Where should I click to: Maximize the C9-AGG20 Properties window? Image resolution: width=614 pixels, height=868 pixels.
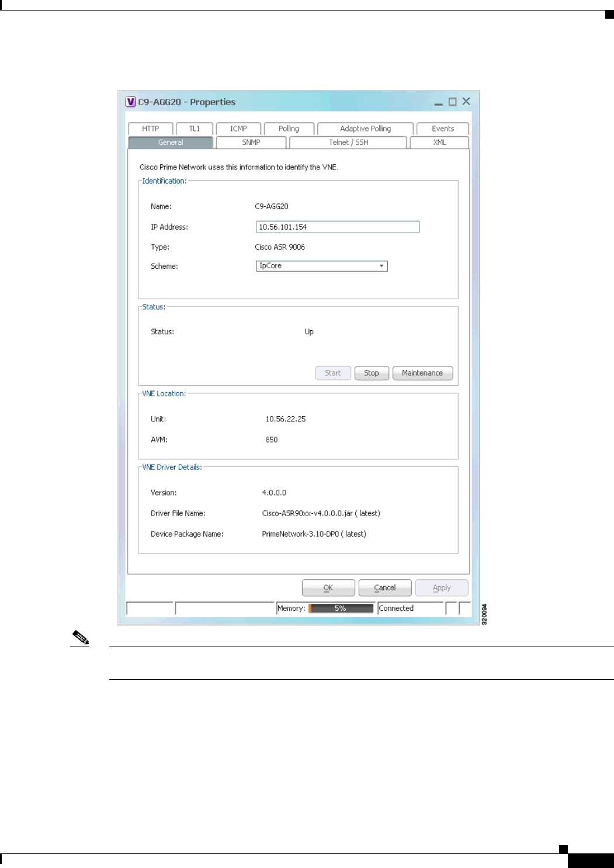tap(452, 102)
